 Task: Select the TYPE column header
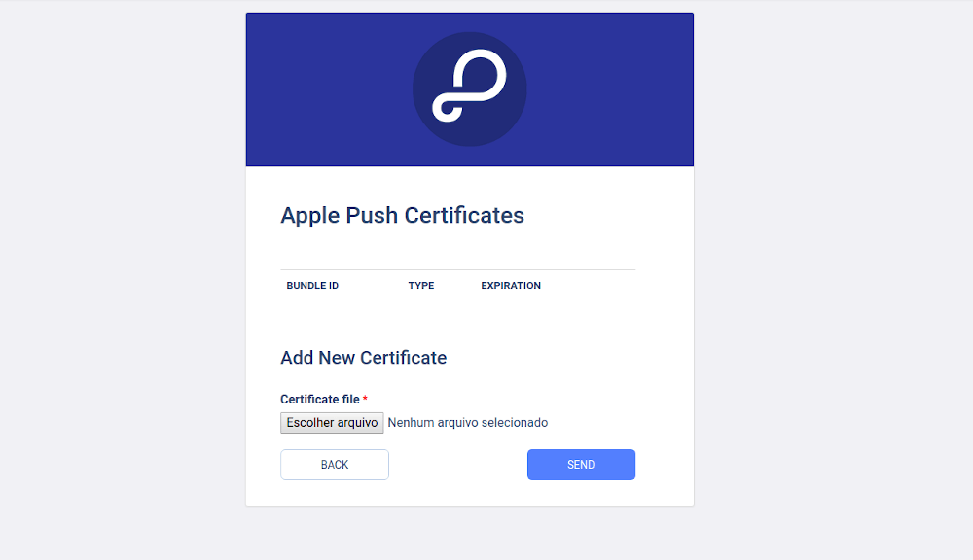pyautogui.click(x=421, y=285)
